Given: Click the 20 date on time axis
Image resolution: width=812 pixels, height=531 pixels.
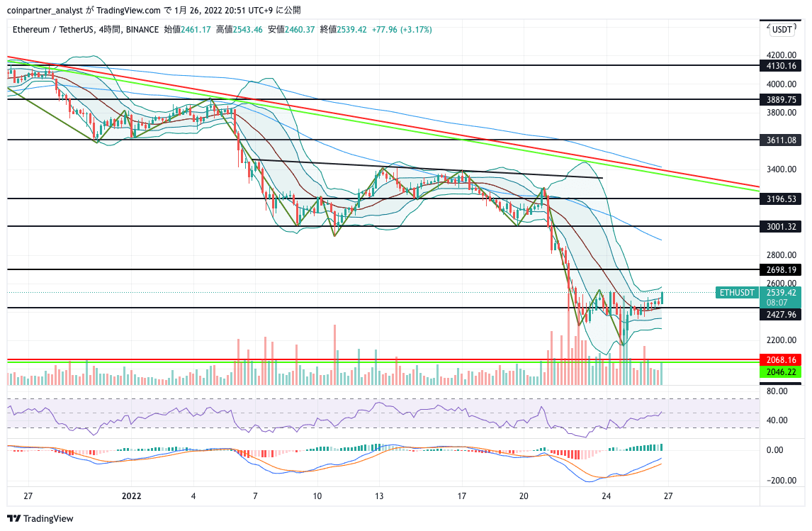Looking at the screenshot, I should click(524, 496).
